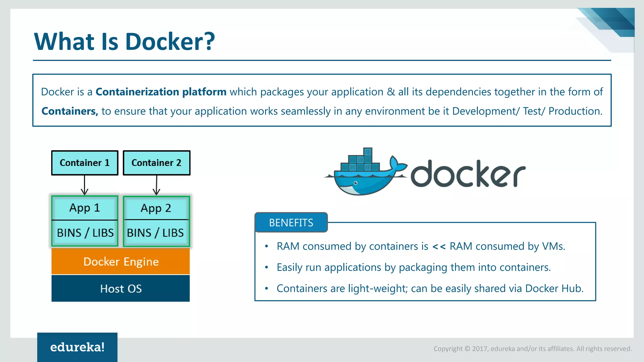Click the 'docker' wordmark text

468,173
